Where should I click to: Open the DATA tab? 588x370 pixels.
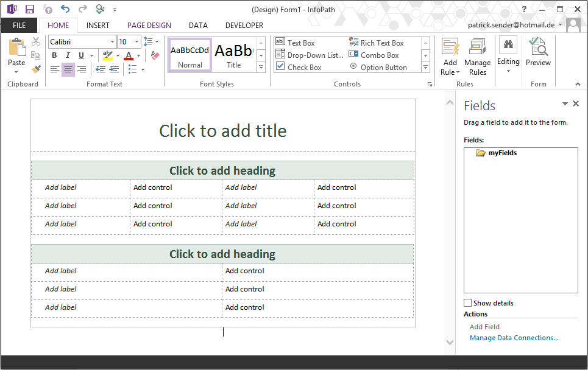(x=199, y=25)
